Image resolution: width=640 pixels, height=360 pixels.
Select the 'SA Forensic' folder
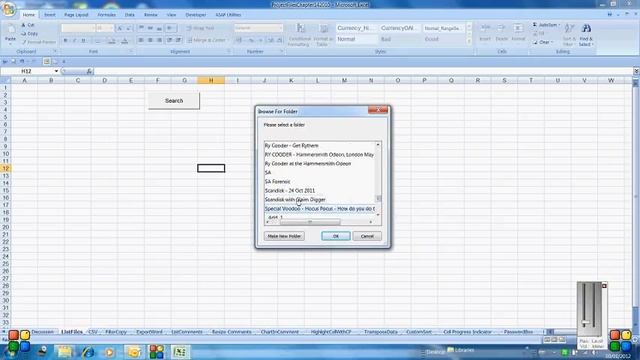[x=278, y=181]
